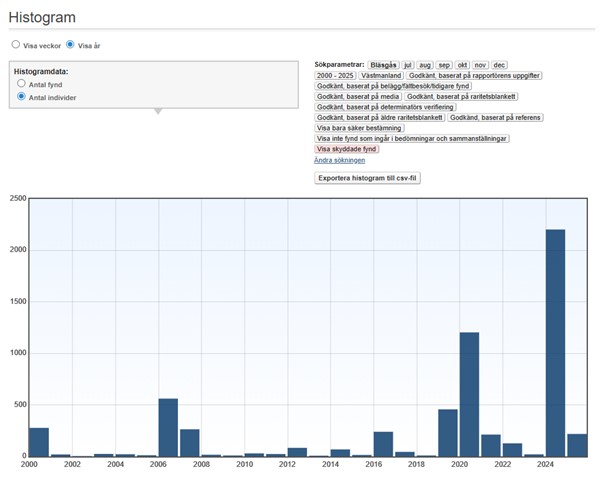Click the 'okt' month tag
The width and height of the screenshot is (604, 479).
click(462, 65)
